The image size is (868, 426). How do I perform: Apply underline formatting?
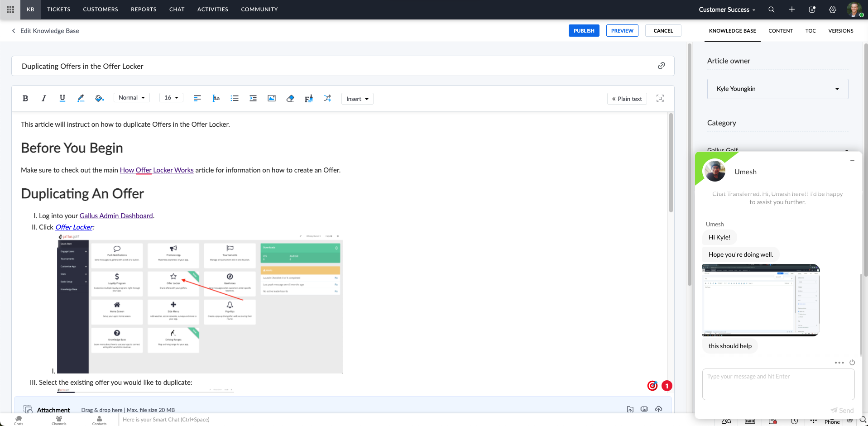coord(62,98)
